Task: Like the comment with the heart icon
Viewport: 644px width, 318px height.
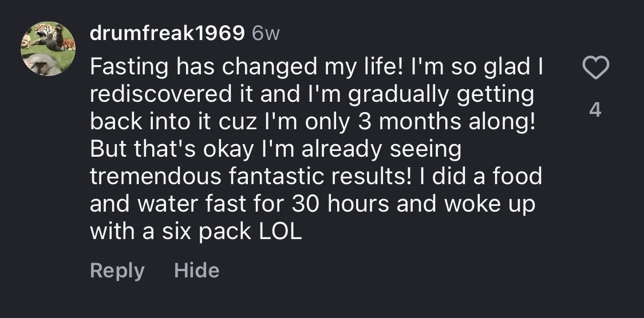Action: pos(595,69)
